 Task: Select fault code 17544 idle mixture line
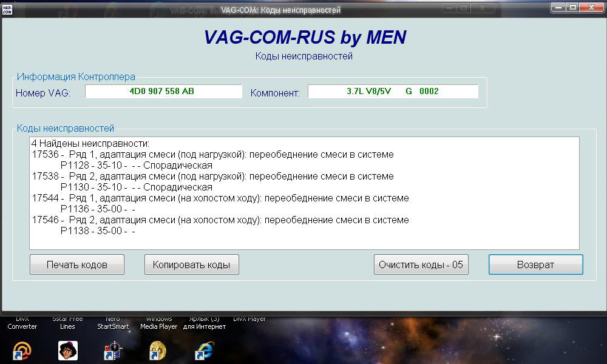220,198
